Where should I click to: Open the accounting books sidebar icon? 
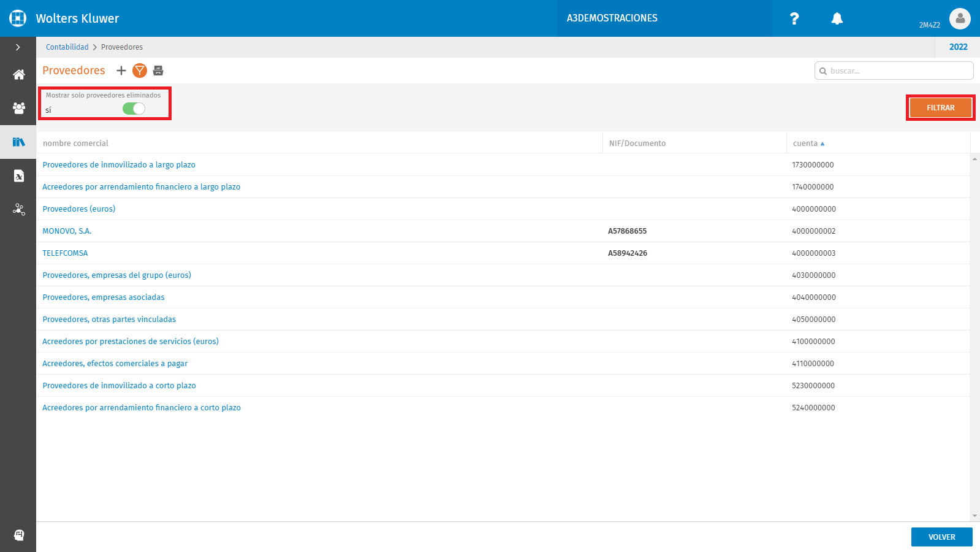pos(19,142)
